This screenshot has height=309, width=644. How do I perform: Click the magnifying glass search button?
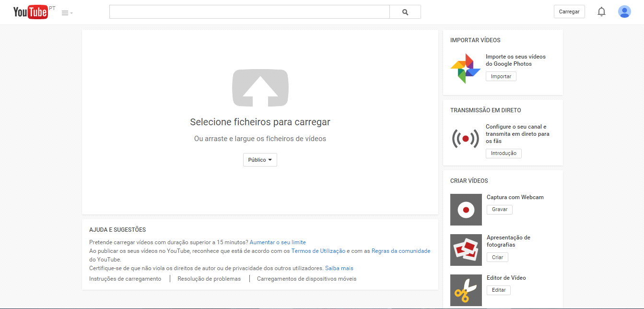[405, 12]
